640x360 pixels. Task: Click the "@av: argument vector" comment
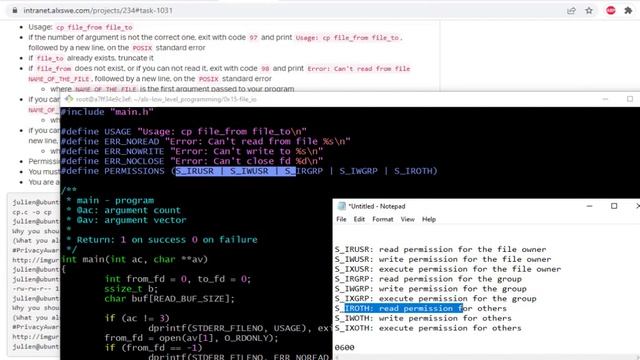(131, 220)
